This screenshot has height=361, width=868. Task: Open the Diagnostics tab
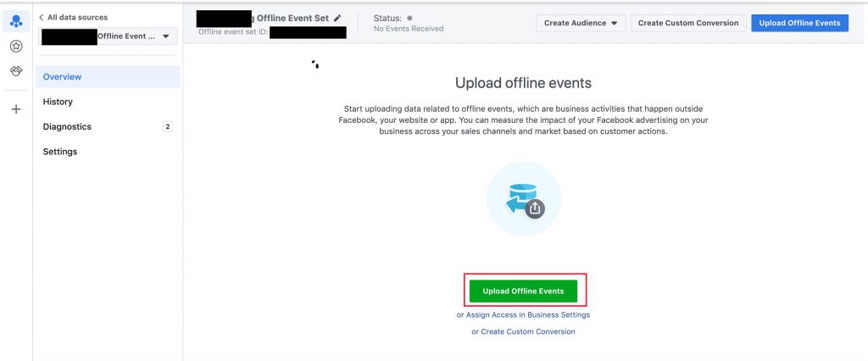coord(67,127)
